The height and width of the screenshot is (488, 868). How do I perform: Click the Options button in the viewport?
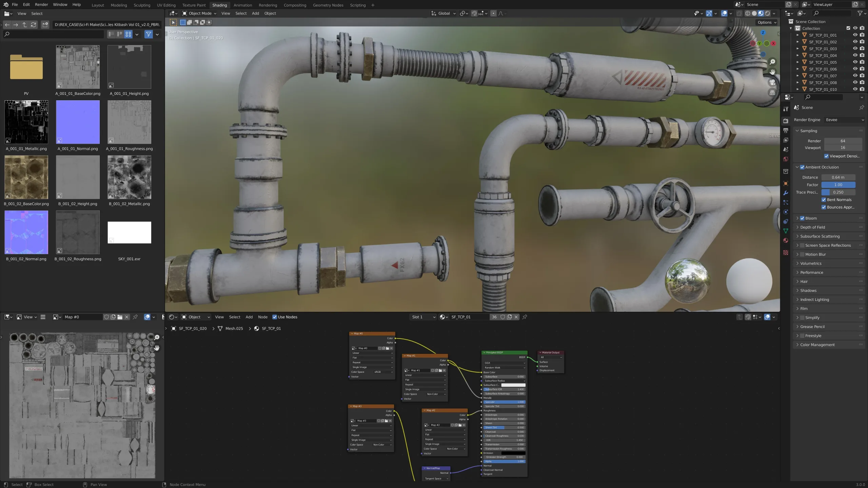pyautogui.click(x=766, y=22)
